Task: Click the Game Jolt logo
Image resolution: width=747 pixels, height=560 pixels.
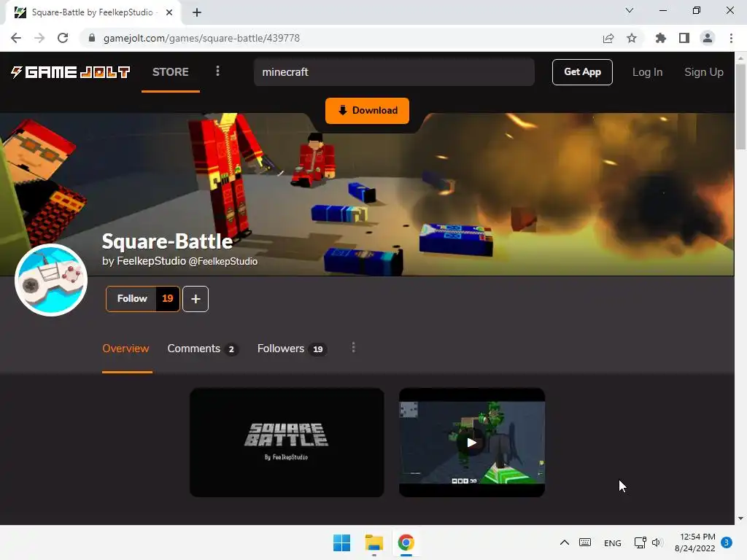Action: click(x=71, y=72)
